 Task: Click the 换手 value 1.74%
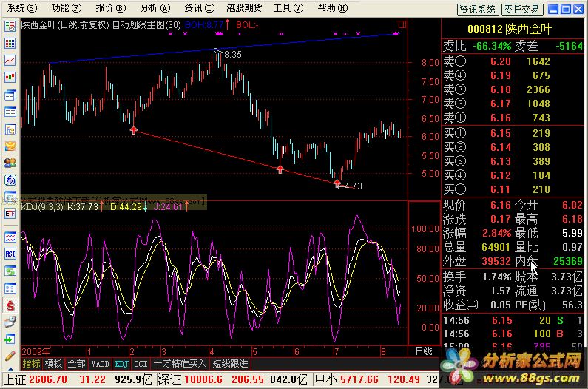pos(496,277)
